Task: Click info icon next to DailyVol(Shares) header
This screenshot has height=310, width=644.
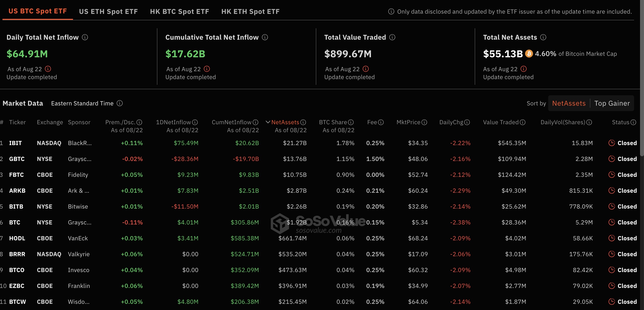Action: (589, 122)
